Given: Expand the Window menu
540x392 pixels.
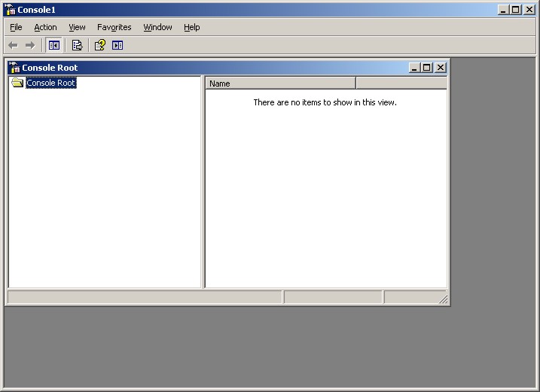Looking at the screenshot, I should point(157,27).
